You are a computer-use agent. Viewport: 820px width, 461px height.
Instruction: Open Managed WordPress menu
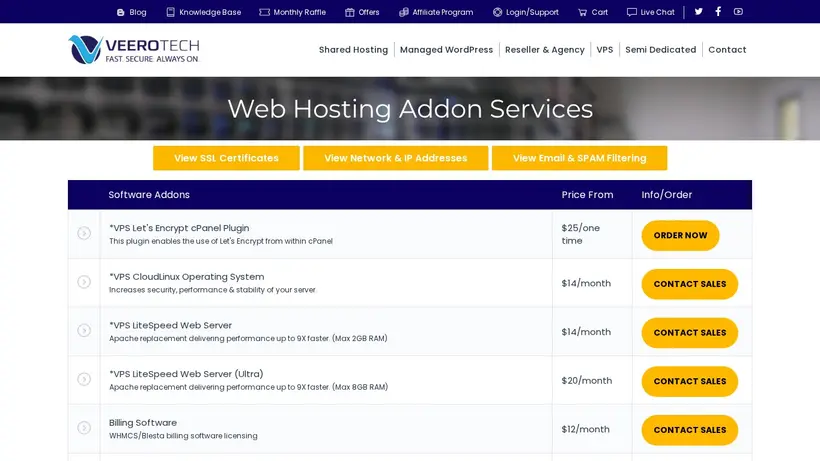[447, 50]
